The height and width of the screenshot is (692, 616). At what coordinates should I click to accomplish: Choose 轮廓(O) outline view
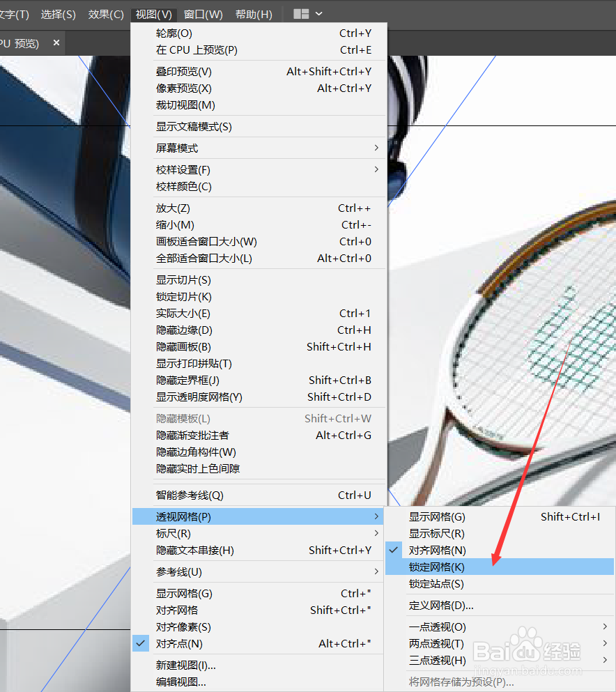259,33
